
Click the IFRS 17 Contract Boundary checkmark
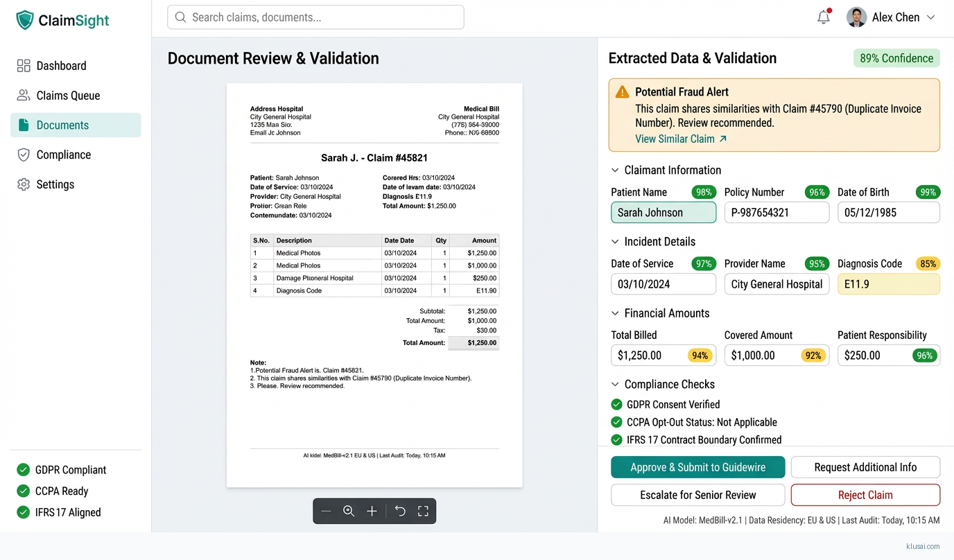click(x=616, y=439)
